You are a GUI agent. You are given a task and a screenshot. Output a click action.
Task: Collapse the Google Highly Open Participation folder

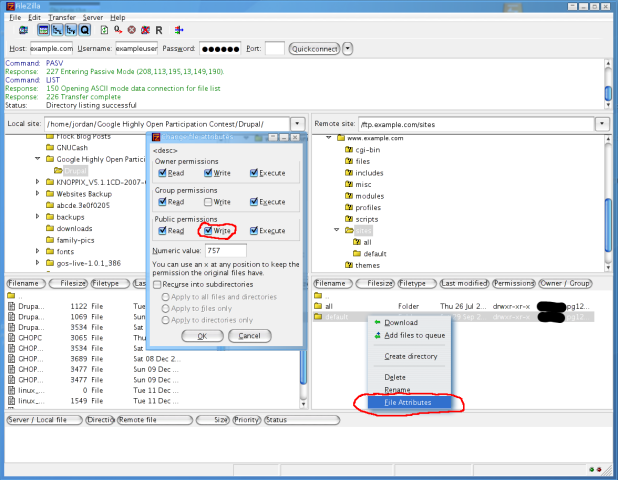[37, 159]
